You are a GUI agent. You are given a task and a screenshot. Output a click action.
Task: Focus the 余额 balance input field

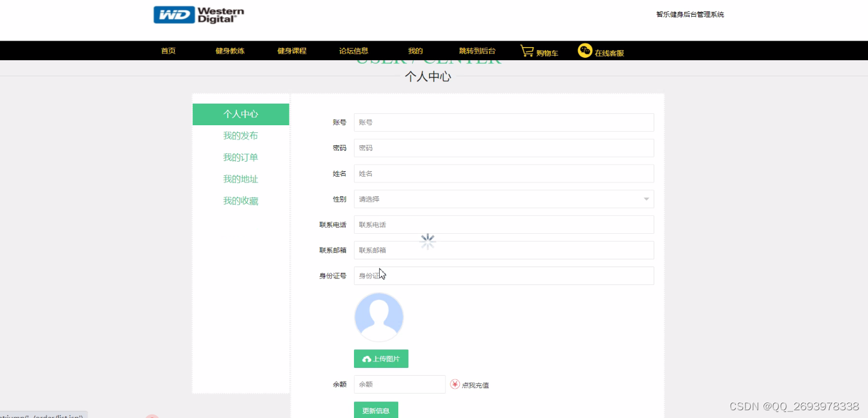tap(399, 385)
